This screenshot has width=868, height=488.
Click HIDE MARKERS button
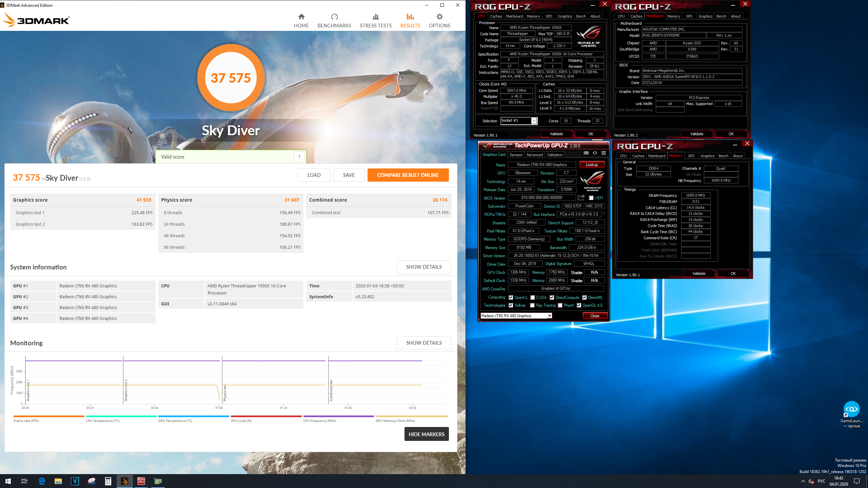tap(427, 434)
